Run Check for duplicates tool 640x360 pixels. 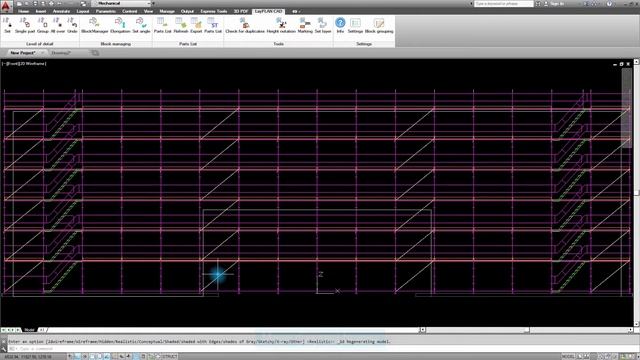[245, 25]
